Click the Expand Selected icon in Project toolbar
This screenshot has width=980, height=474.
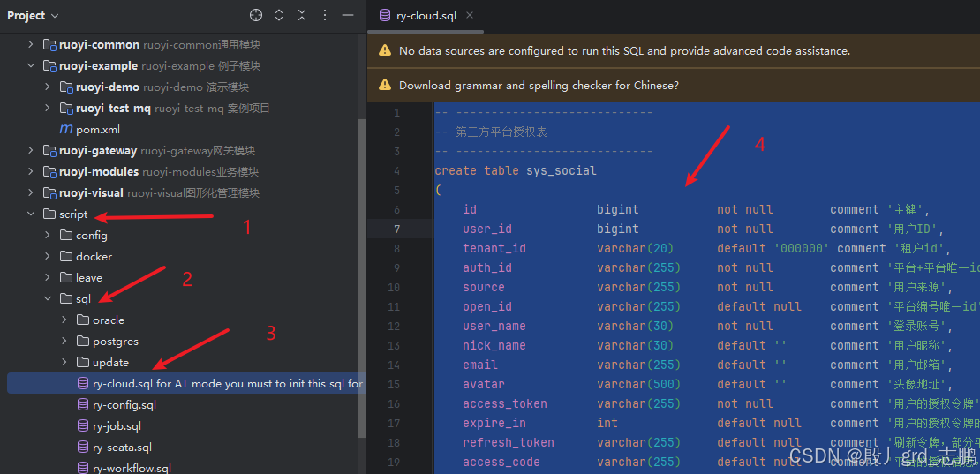click(x=279, y=16)
